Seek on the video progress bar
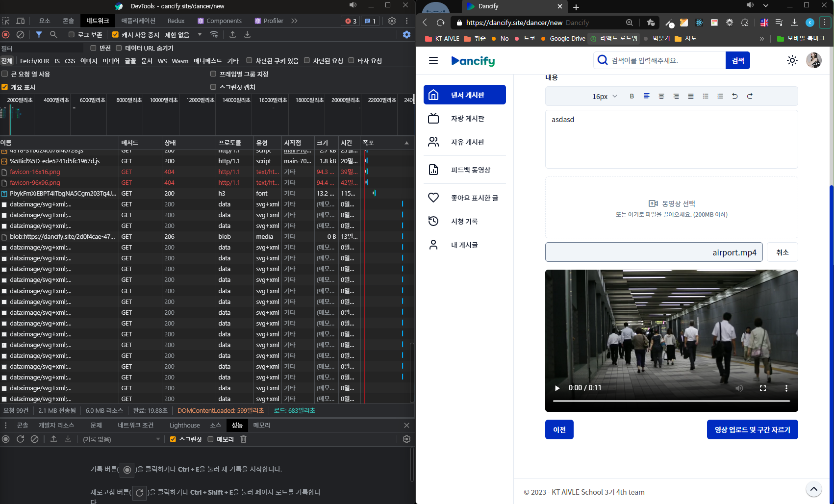The height and width of the screenshot is (504, 834). (672, 401)
